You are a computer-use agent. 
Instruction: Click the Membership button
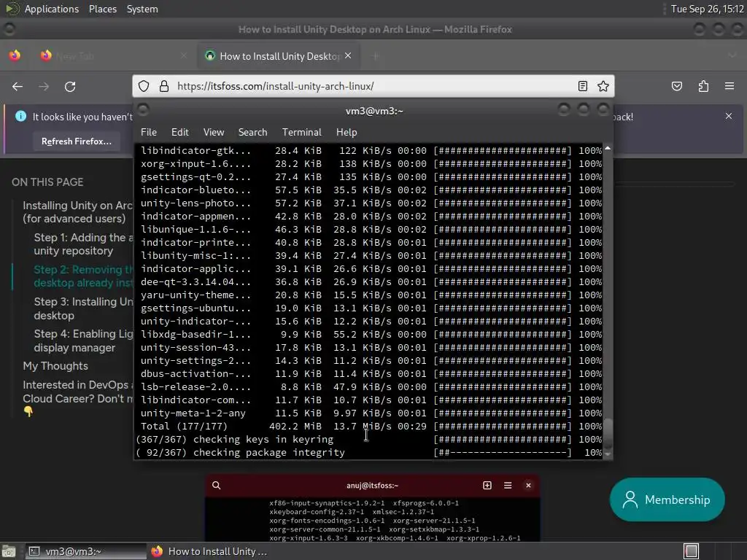(667, 499)
